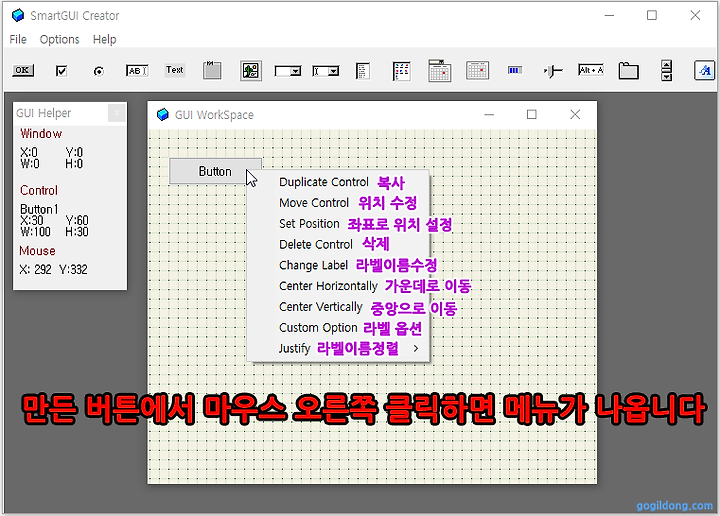
Task: Select the ListView control tool
Action: tap(402, 71)
